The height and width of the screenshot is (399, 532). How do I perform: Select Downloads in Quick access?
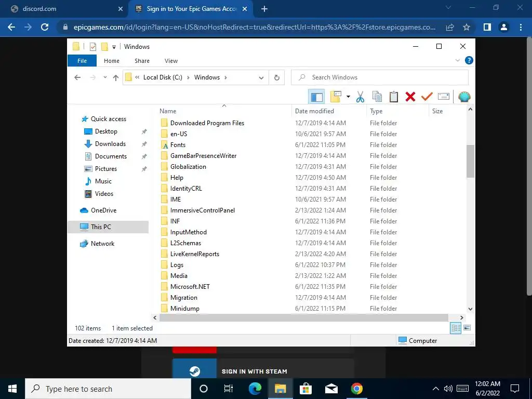click(110, 144)
